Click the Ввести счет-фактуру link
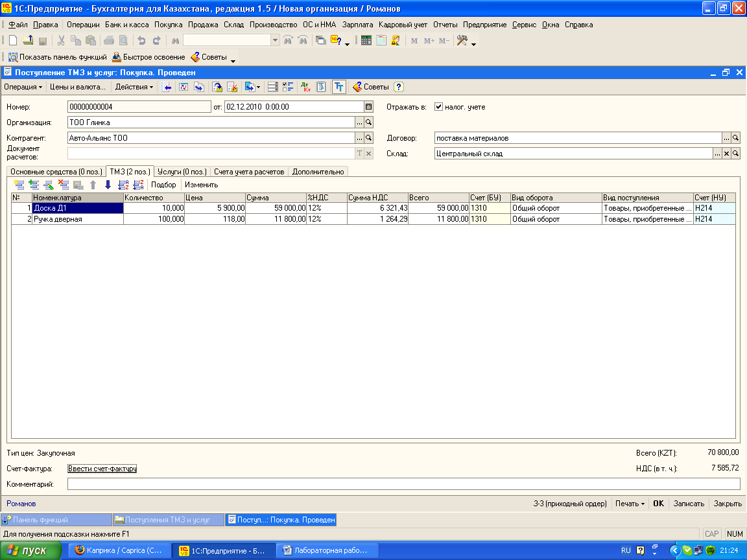This screenshot has width=747, height=560. tap(102, 469)
